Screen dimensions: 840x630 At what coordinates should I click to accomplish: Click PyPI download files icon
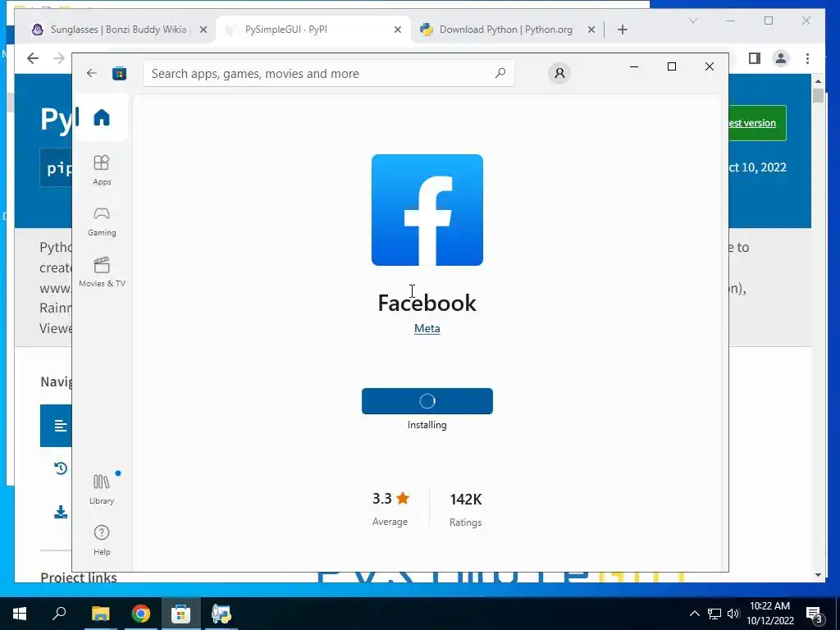click(x=61, y=512)
